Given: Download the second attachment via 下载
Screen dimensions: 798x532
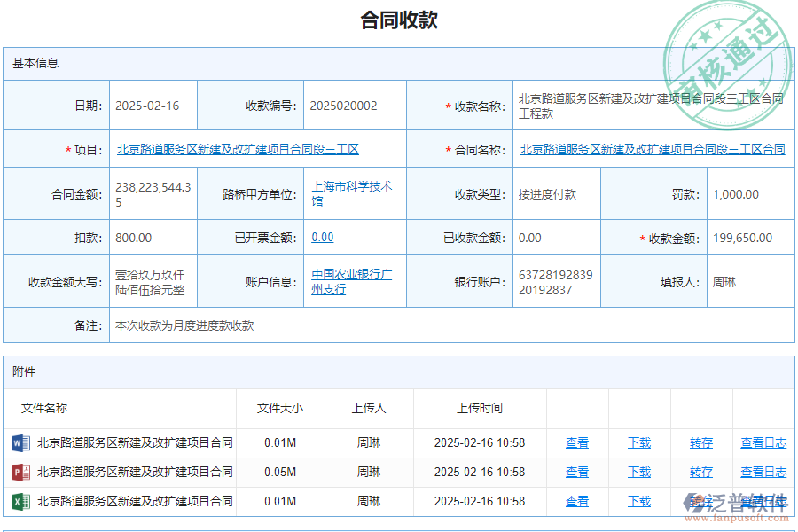Looking at the screenshot, I should pos(639,472).
